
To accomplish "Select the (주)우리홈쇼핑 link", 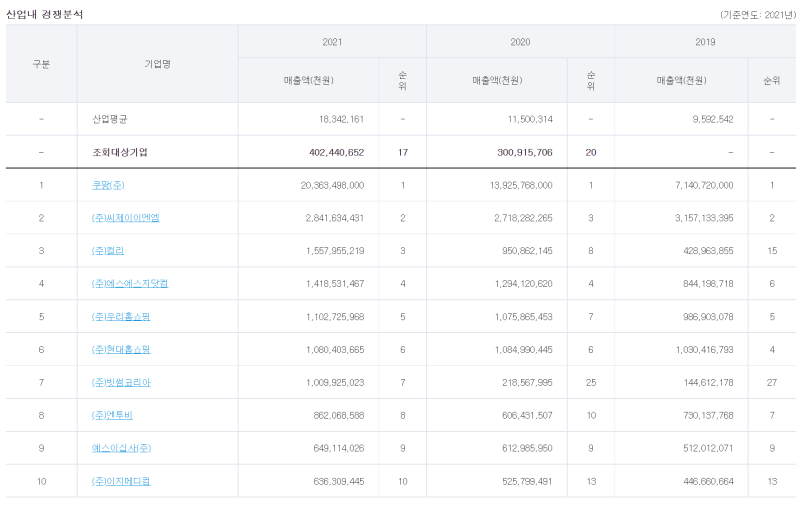I will (x=120, y=317).
